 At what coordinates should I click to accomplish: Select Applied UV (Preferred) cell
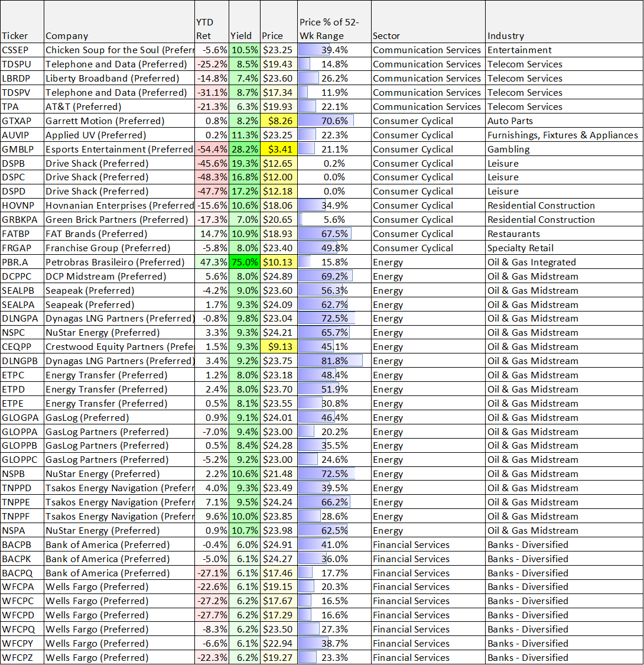click(x=119, y=135)
